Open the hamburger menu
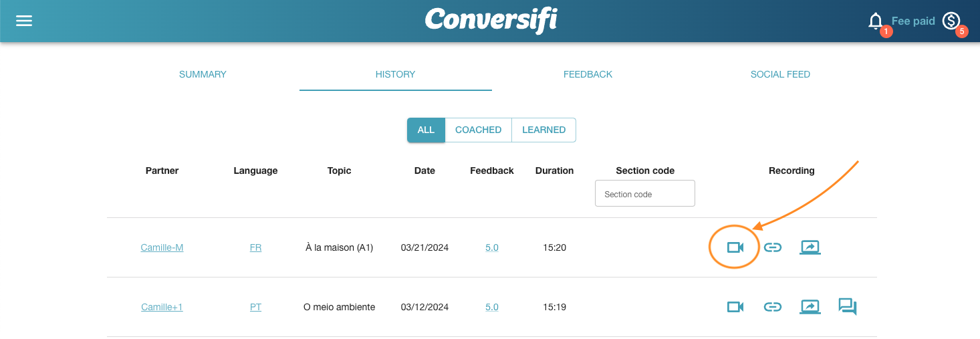This screenshot has height=339, width=980. pyautogui.click(x=24, y=21)
